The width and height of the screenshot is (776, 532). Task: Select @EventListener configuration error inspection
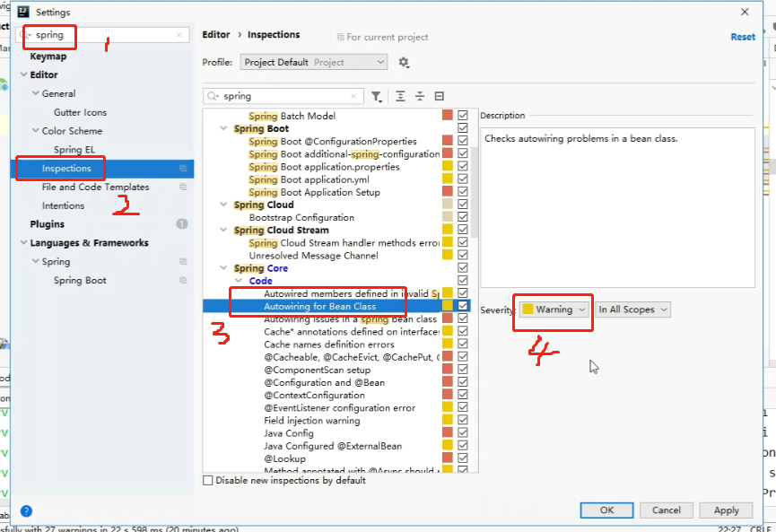point(339,408)
